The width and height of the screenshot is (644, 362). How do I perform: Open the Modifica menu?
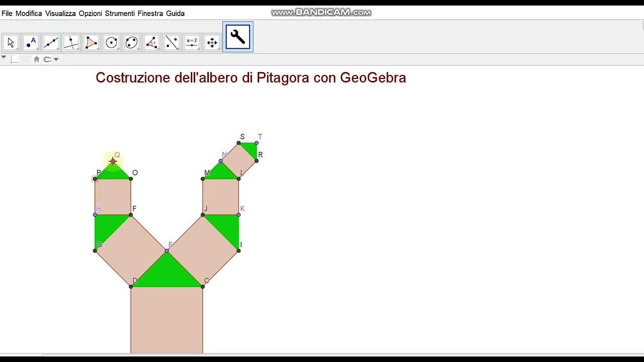pyautogui.click(x=29, y=14)
